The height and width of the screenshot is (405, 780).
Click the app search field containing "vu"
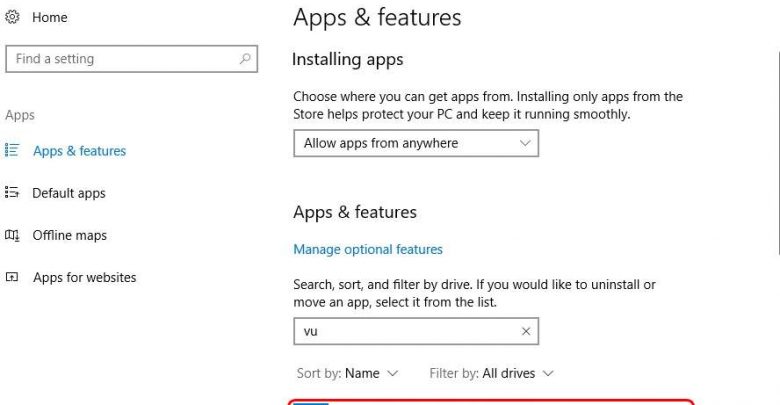coord(405,331)
